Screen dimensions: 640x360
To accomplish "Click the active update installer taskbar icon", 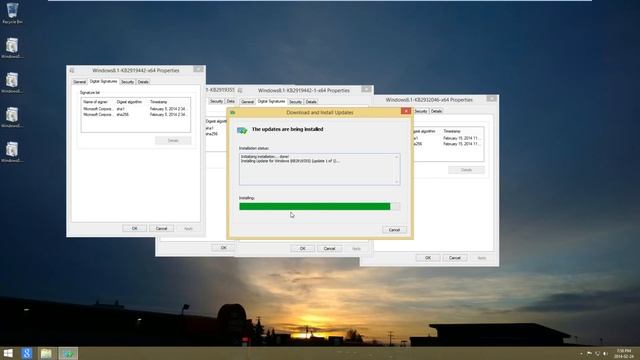I will click(68, 353).
